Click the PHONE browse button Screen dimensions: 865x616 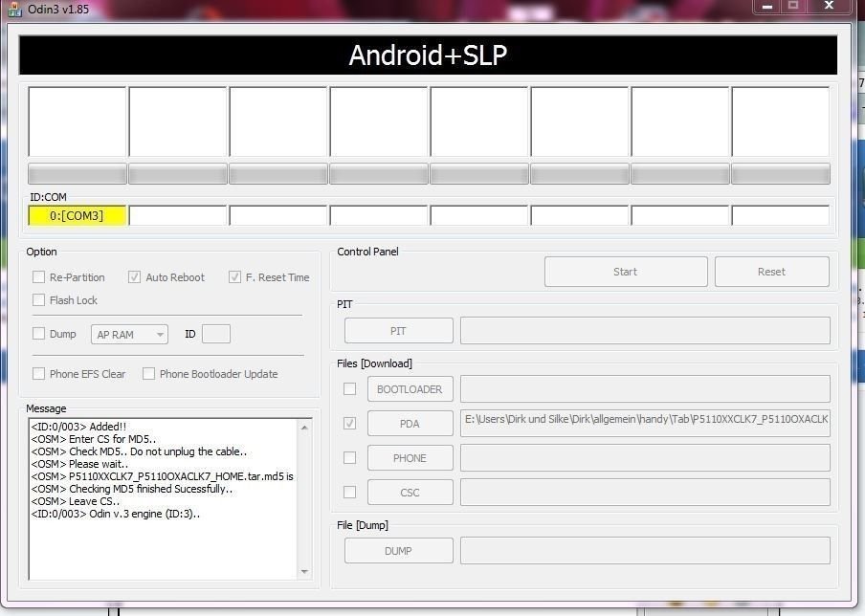[x=410, y=458]
